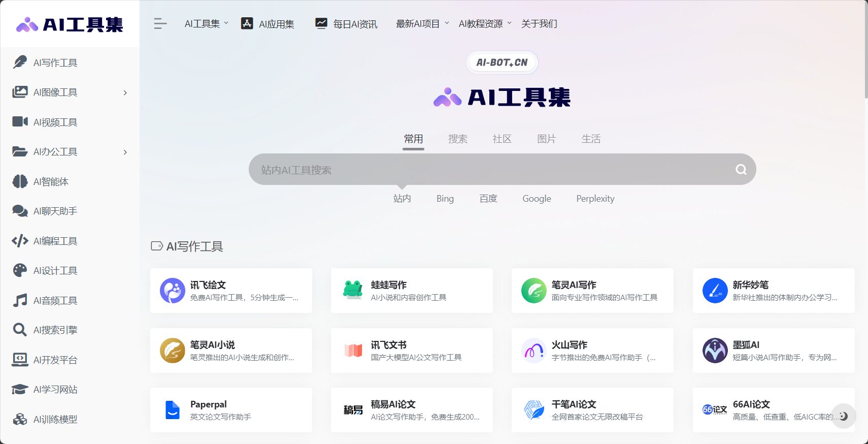
Task: Click the page vertical scrollbar thumb
Action: click(x=866, y=51)
